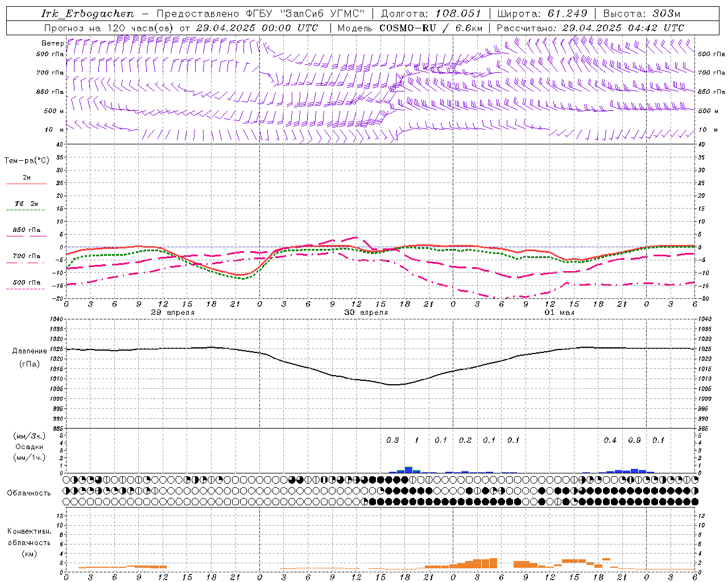Screen dimensions: 728x582
Task: Click the "Тем-ра(°C)" temperature label
Action: pos(27,161)
